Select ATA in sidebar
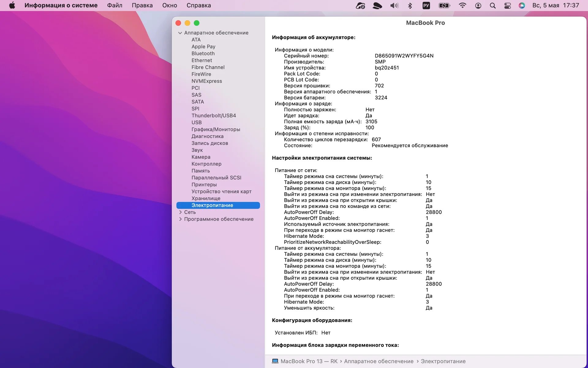This screenshot has width=588, height=368. point(196,40)
